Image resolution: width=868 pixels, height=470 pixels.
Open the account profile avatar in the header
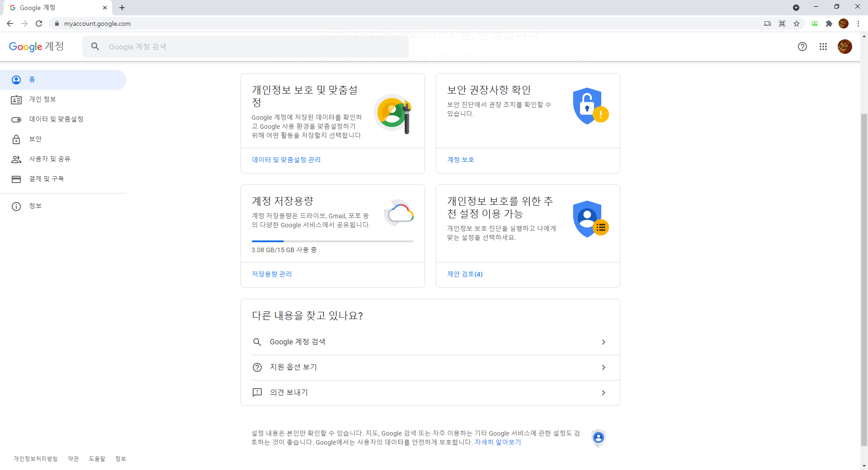tap(844, 47)
